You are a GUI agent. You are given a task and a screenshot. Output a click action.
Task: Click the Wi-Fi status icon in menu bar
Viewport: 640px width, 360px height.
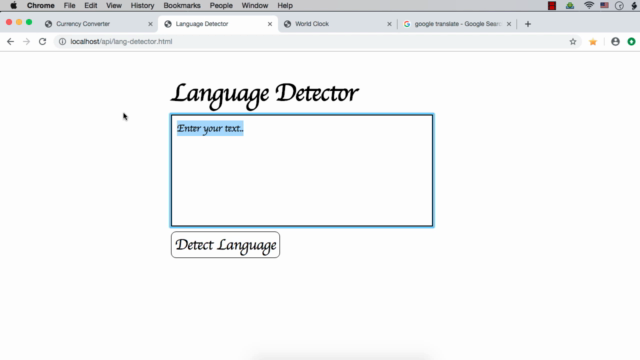point(589,6)
